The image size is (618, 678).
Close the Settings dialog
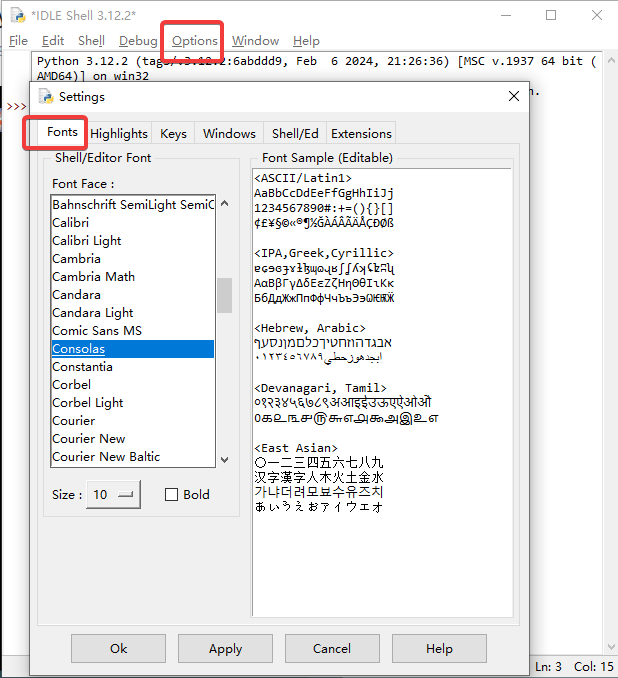pos(514,96)
